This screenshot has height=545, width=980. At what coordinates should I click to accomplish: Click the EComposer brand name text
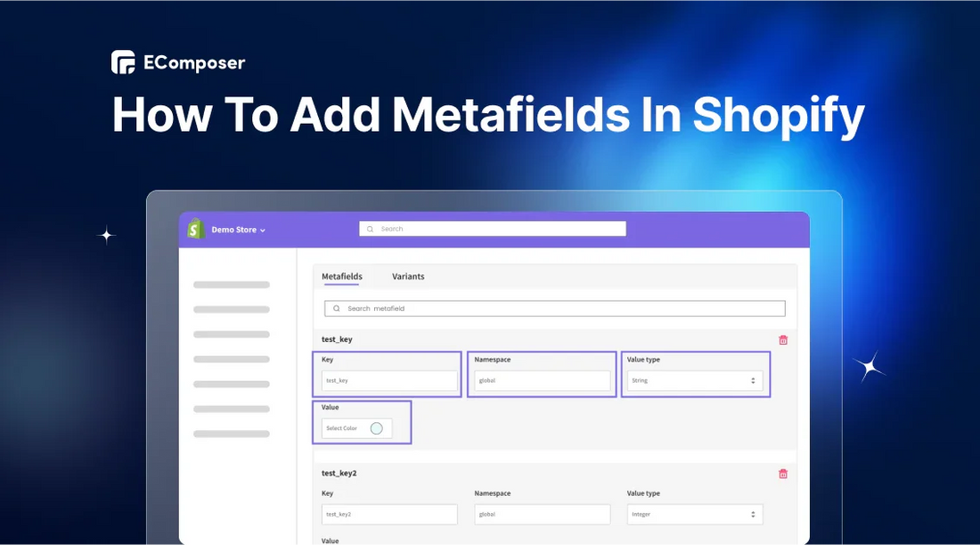tap(194, 63)
